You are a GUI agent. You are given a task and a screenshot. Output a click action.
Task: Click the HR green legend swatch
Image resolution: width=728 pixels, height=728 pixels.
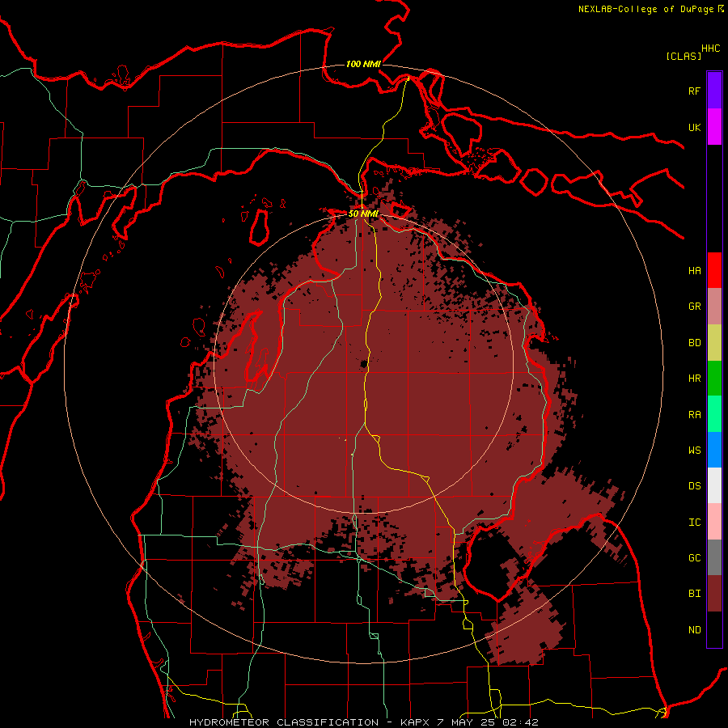pos(714,378)
